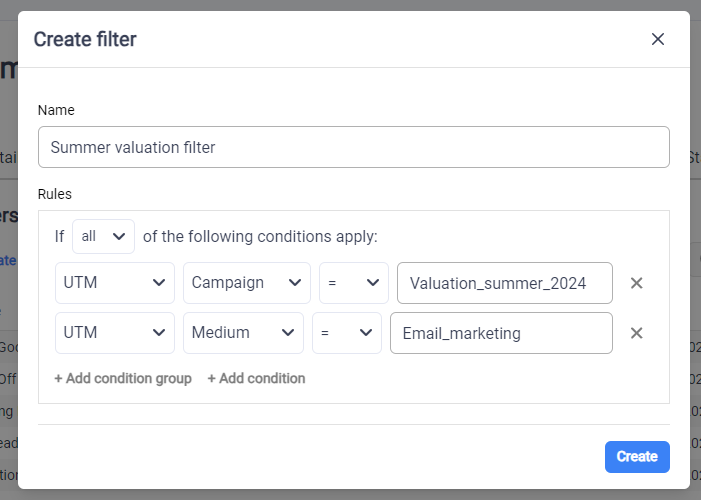
Task: Click '+ Add condition group' link
Action: coord(123,378)
